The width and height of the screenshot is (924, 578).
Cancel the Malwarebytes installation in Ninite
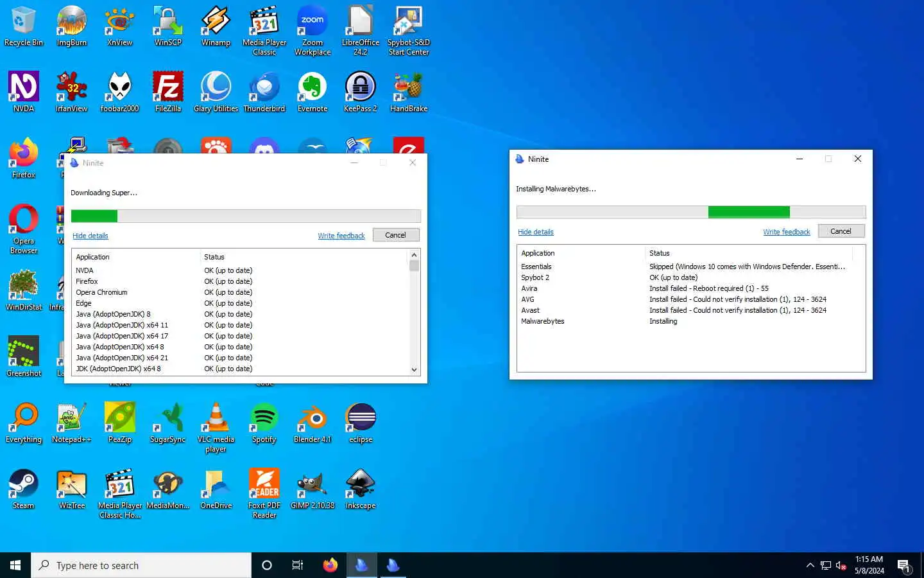[x=841, y=231]
